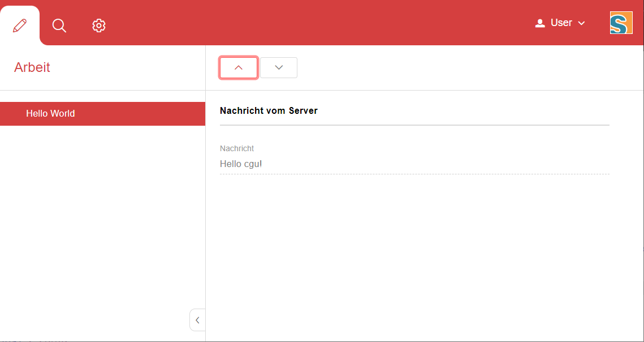Click the up arrow icon in toolbar
The width and height of the screenshot is (644, 342).
point(239,67)
